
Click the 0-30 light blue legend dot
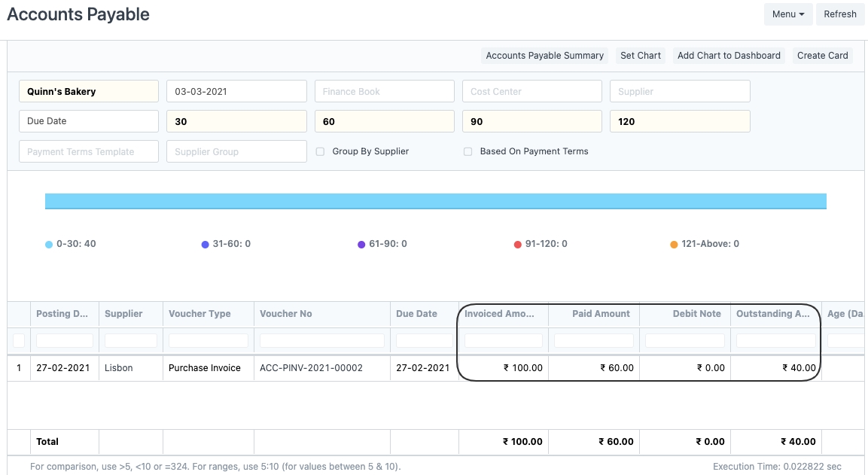click(49, 245)
